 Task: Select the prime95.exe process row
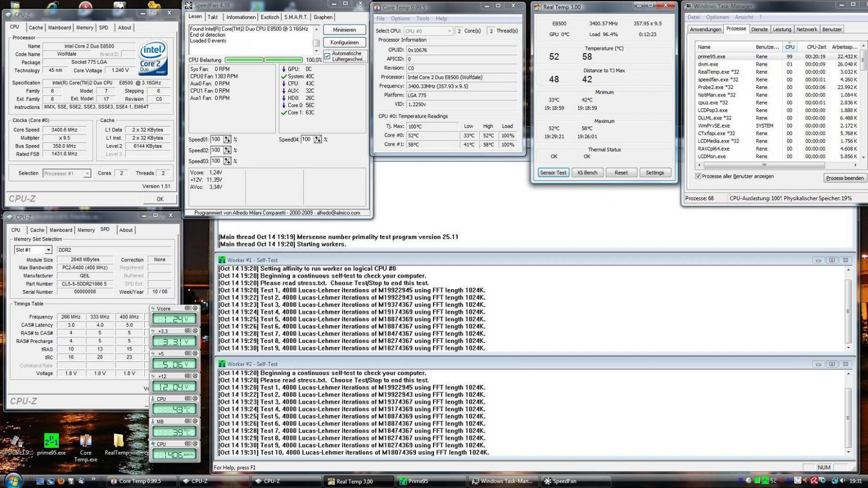click(x=777, y=57)
